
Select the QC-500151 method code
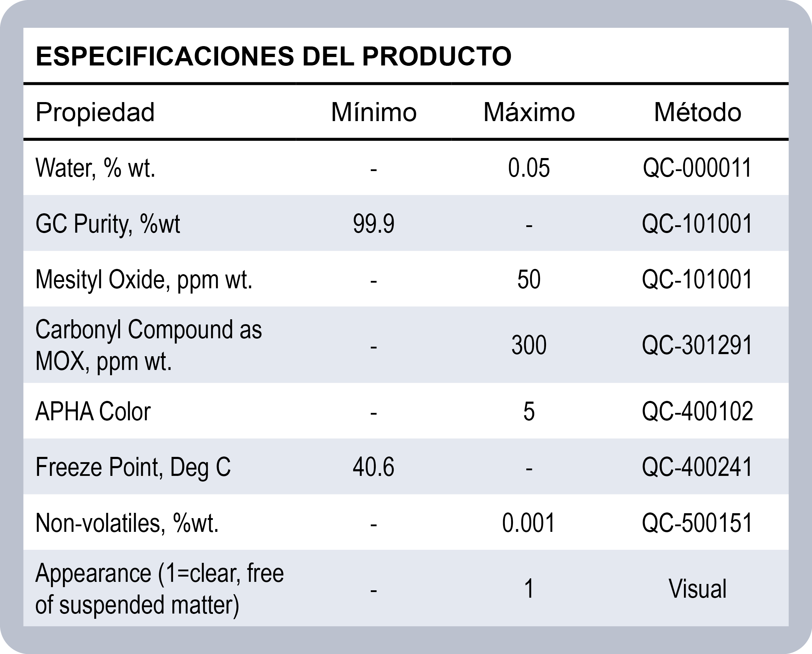[698, 522]
